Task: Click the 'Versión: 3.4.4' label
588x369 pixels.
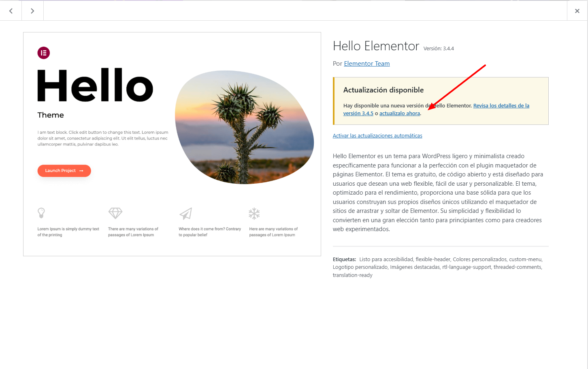Action: pyautogui.click(x=439, y=49)
